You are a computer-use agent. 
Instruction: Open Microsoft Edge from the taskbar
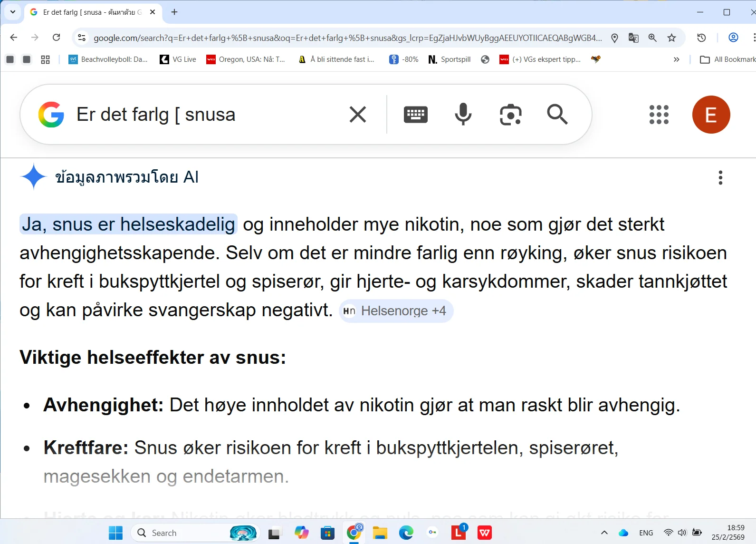click(406, 533)
